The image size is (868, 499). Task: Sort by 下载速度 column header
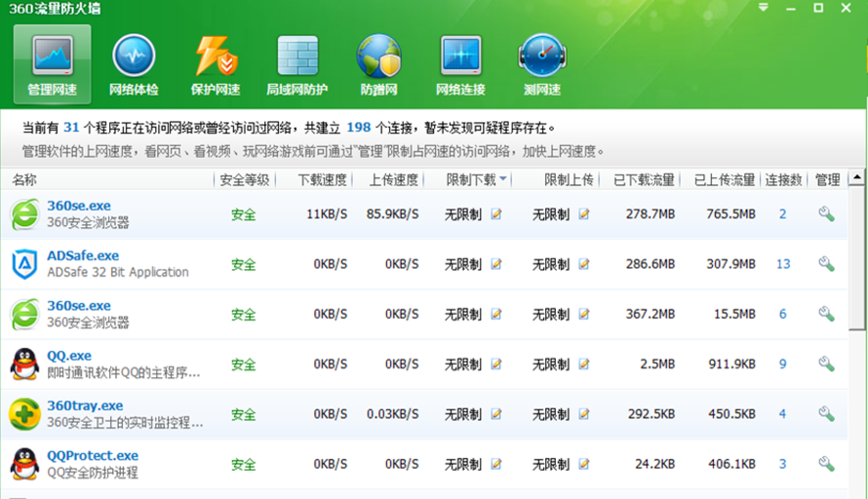pos(322,179)
